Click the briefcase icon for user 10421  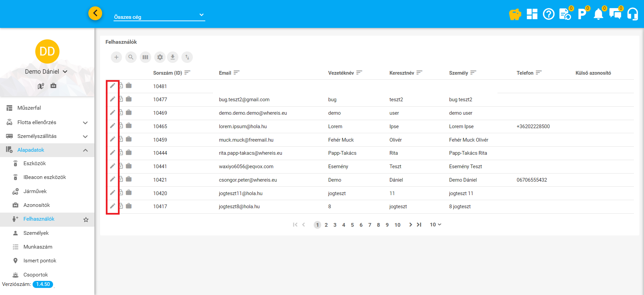click(129, 179)
